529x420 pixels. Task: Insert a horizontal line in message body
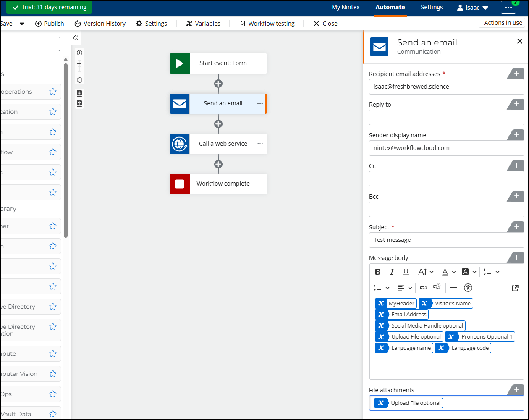454,288
